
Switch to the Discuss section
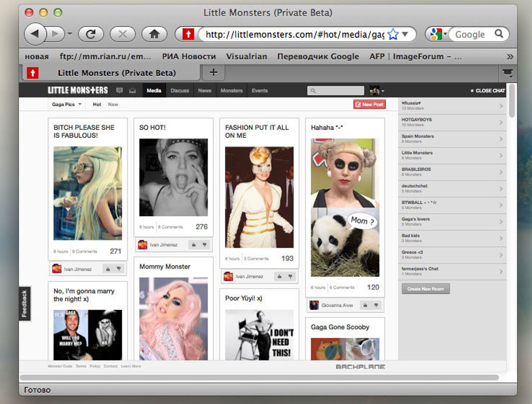click(x=180, y=90)
